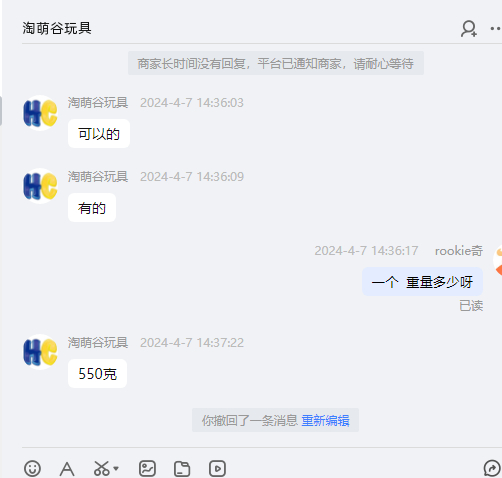Attach a file using folder icon
The height and width of the screenshot is (478, 502).
click(x=182, y=469)
